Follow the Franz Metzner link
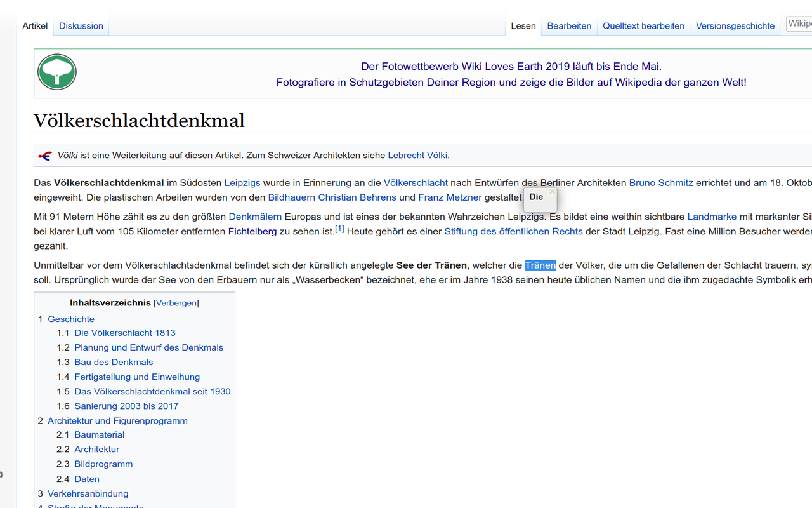Viewport: 812px width, 508px height. click(x=450, y=197)
